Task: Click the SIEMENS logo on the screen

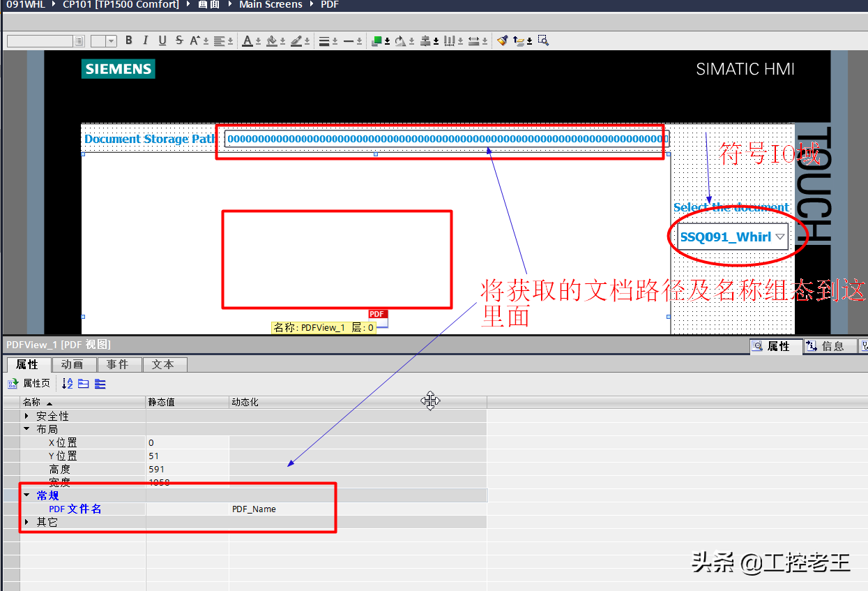Action: click(x=118, y=69)
